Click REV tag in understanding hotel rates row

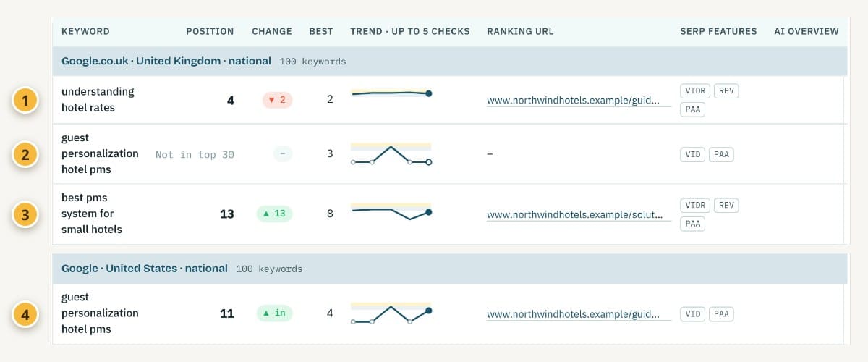(x=727, y=91)
